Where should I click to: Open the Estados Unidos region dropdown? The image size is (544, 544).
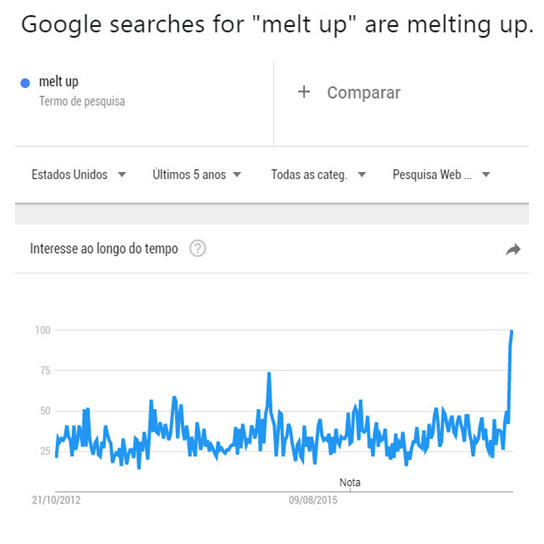(x=78, y=175)
